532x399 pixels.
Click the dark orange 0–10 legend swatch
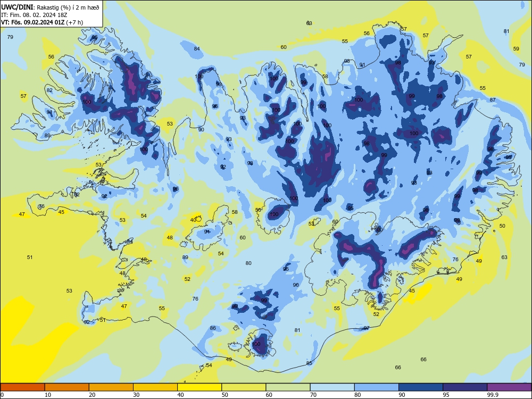(22, 387)
